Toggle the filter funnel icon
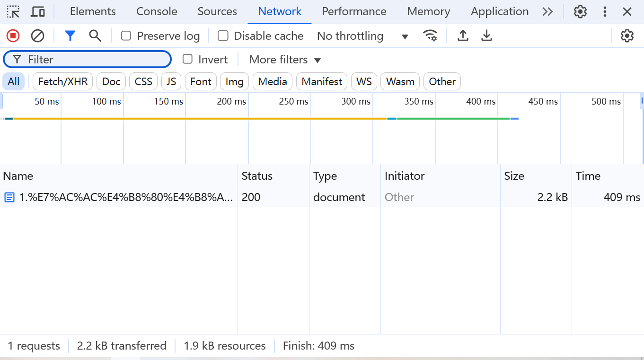This screenshot has height=360, width=644. (x=70, y=35)
